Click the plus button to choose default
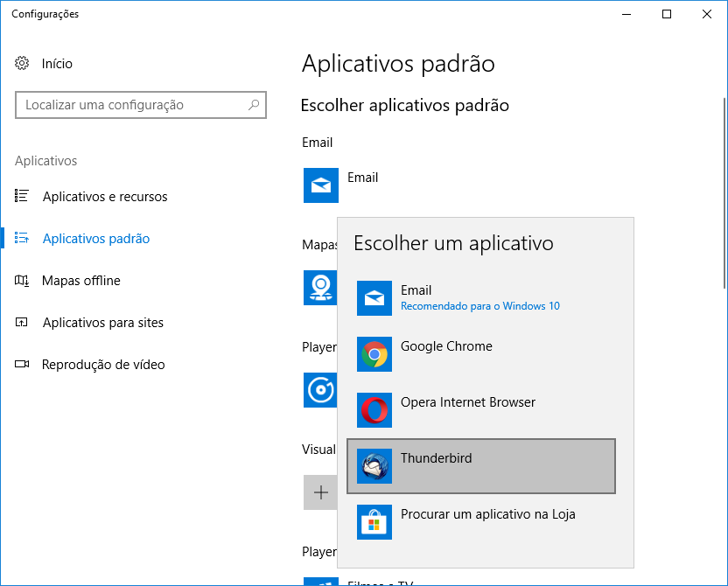The width and height of the screenshot is (728, 586). [320, 492]
